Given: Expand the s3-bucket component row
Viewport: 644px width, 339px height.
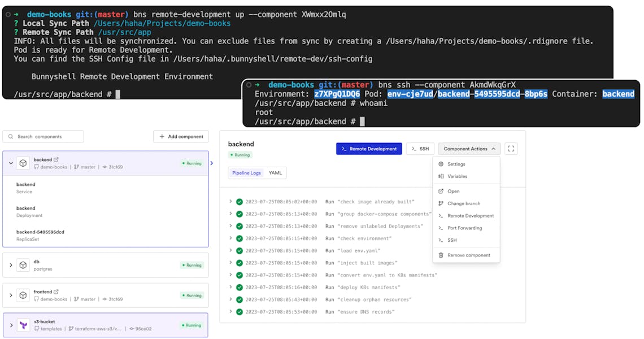Looking at the screenshot, I should pyautogui.click(x=11, y=325).
